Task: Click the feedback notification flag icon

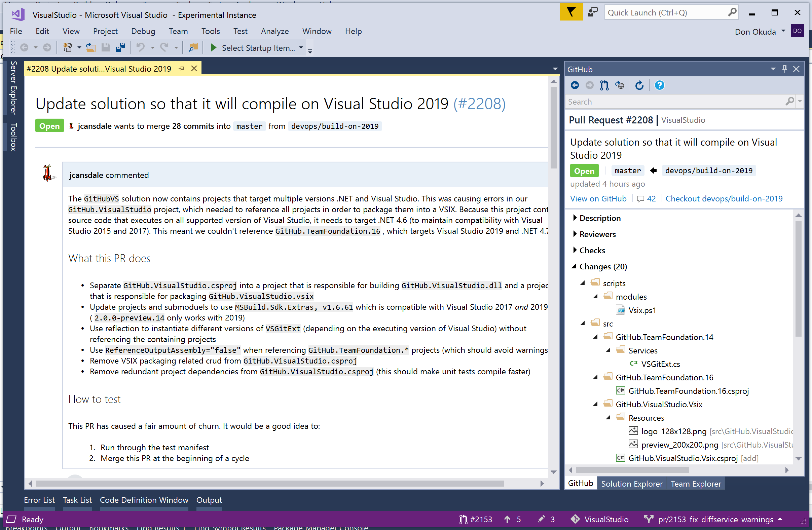Action: [x=571, y=13]
